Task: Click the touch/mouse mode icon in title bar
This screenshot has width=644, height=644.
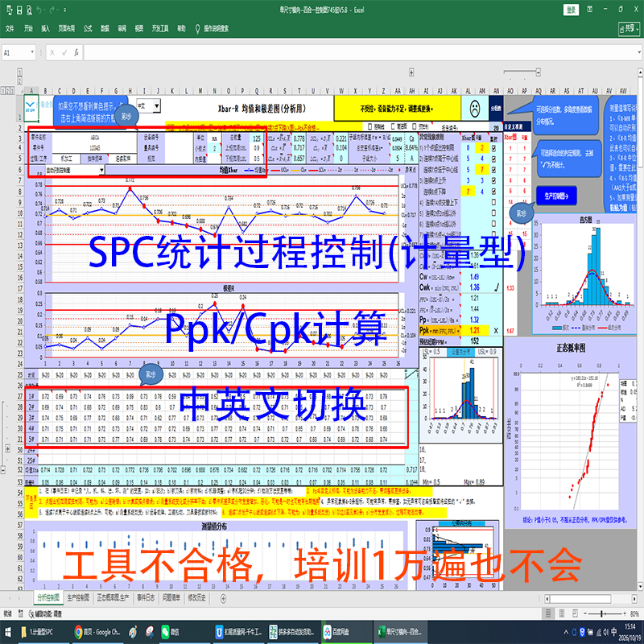Action: click(x=9, y=10)
